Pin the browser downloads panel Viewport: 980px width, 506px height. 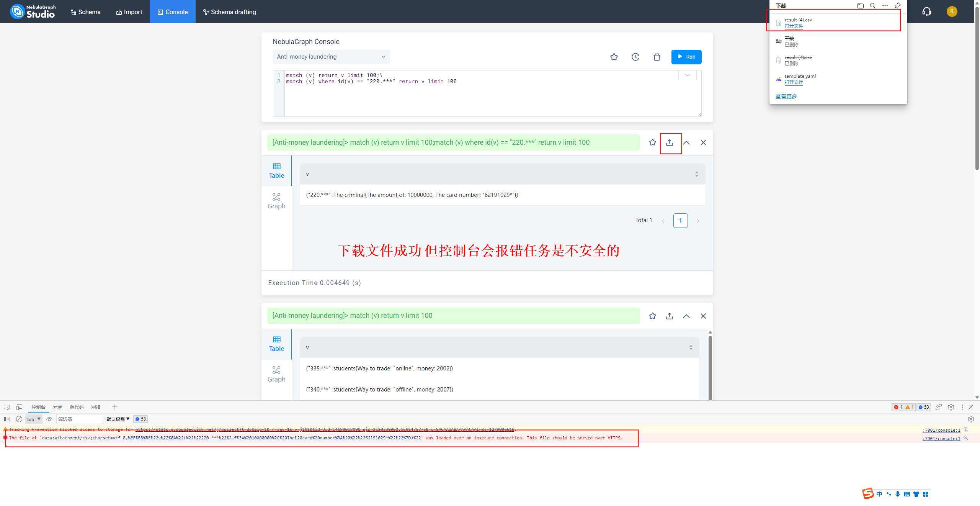coord(897,5)
